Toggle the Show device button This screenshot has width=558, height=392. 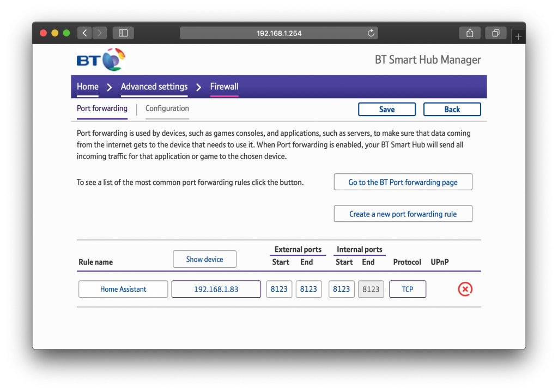(205, 259)
